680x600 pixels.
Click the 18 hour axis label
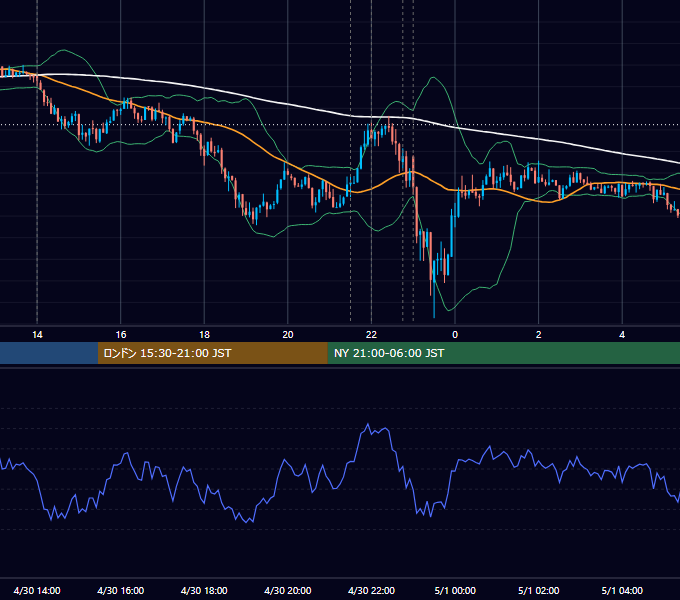point(204,335)
